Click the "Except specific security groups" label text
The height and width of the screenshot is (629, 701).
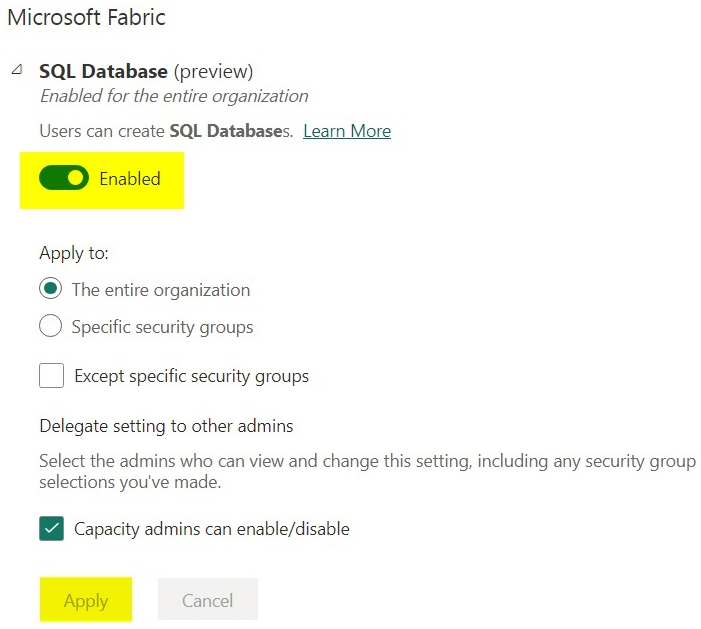(x=191, y=377)
